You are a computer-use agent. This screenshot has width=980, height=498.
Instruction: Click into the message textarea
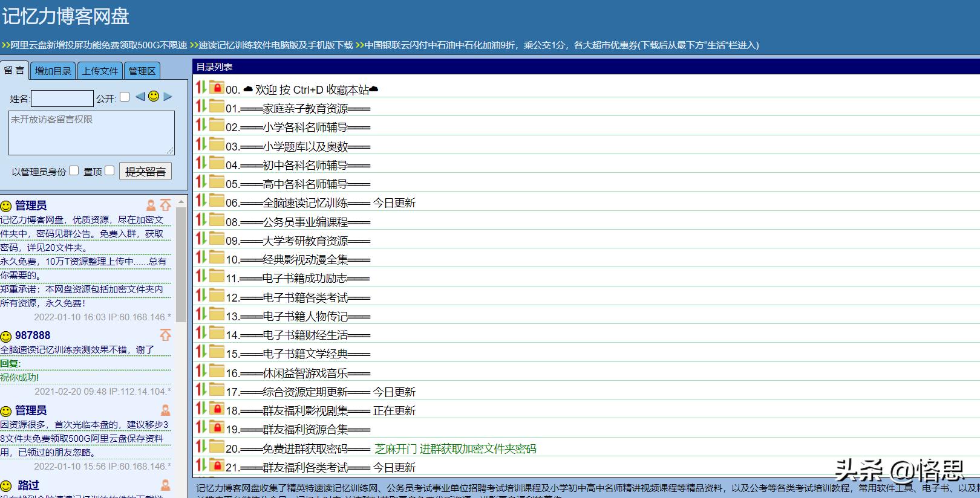pyautogui.click(x=91, y=132)
